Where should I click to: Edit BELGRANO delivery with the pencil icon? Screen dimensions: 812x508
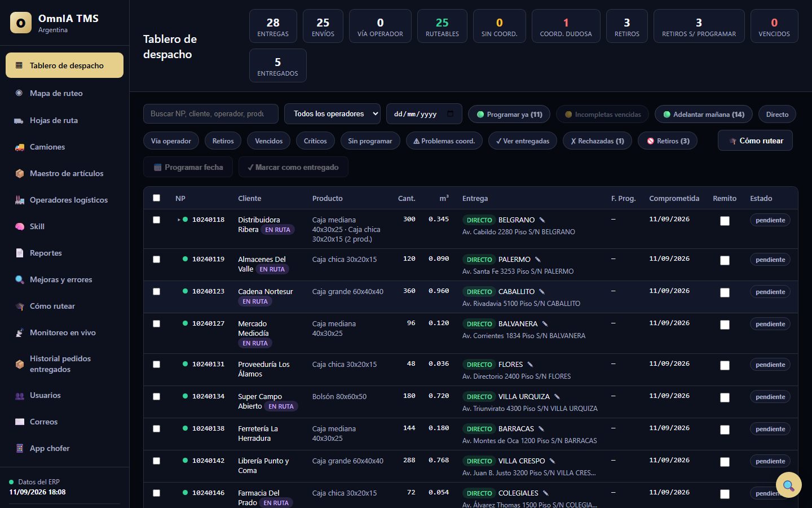click(x=542, y=220)
